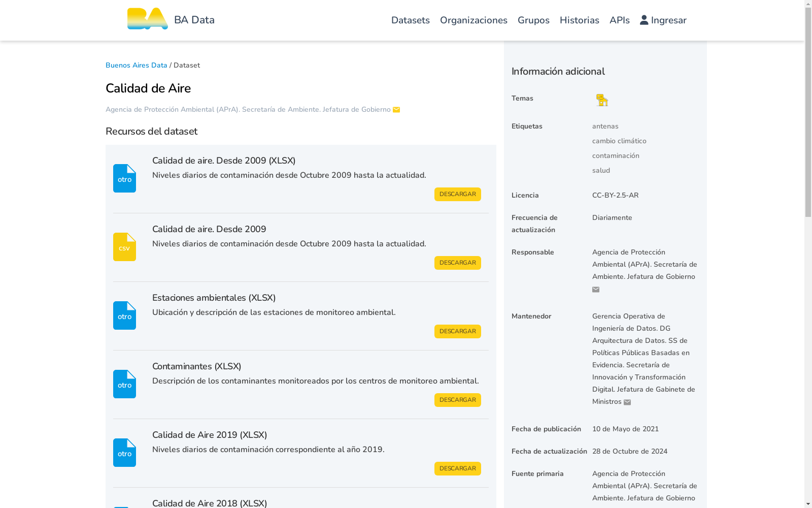Click the CC-BY-2.5-AR license text
The image size is (812, 508).
coord(616,195)
